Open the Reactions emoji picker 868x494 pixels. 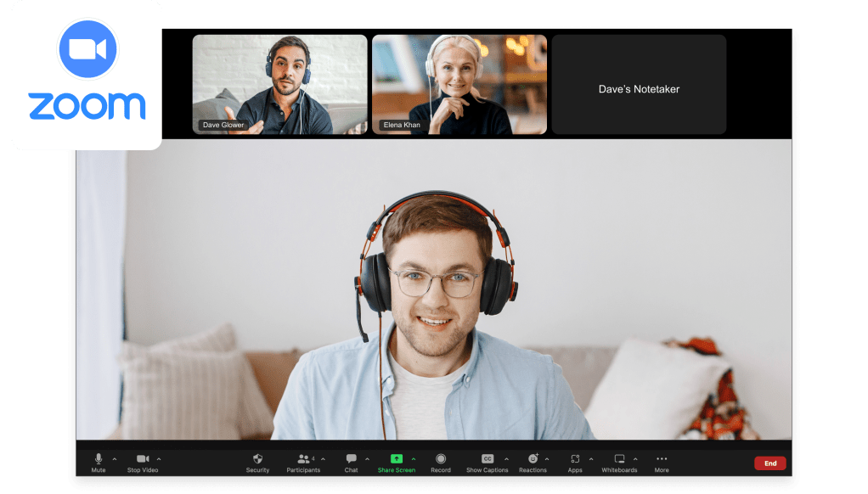click(533, 459)
